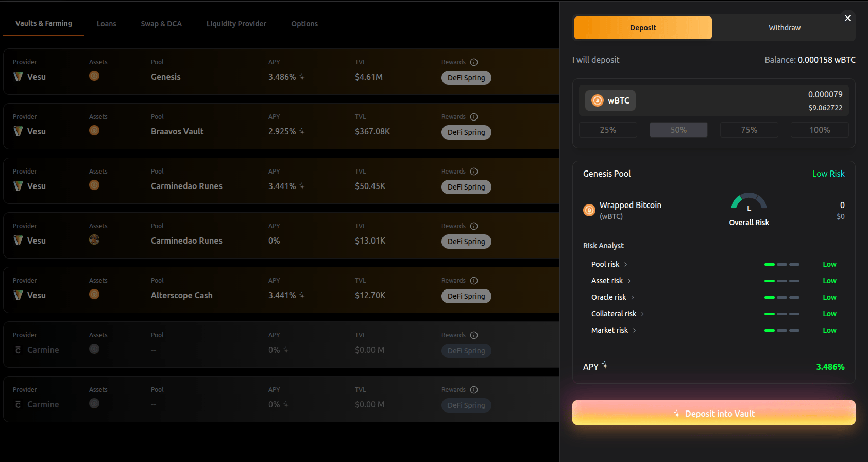Click DeFi Spring badge in Alterscope Cash row
The height and width of the screenshot is (462, 868).
click(466, 296)
